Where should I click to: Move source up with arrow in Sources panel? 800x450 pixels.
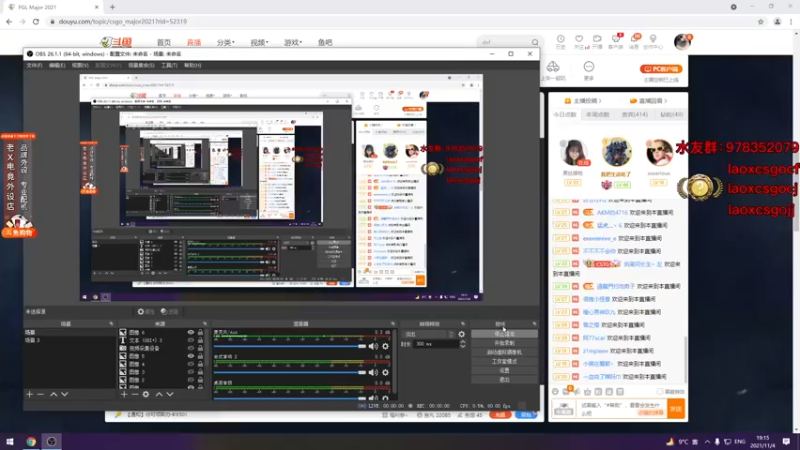click(159, 394)
